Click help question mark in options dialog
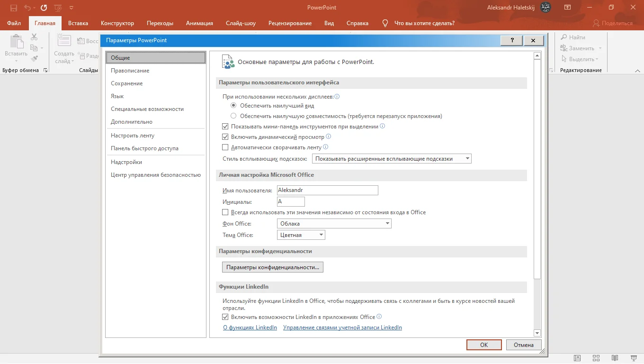 click(511, 41)
